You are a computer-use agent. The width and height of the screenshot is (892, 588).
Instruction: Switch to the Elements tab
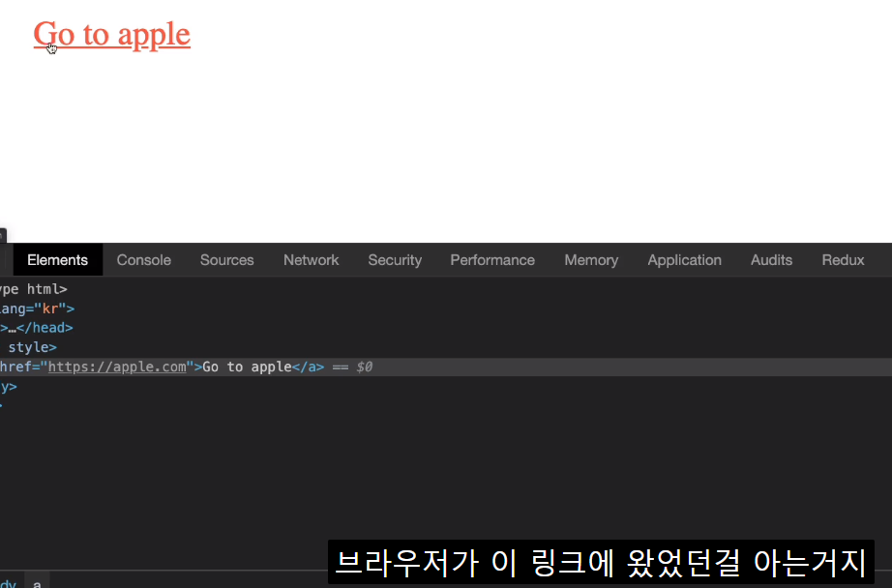pyautogui.click(x=57, y=260)
